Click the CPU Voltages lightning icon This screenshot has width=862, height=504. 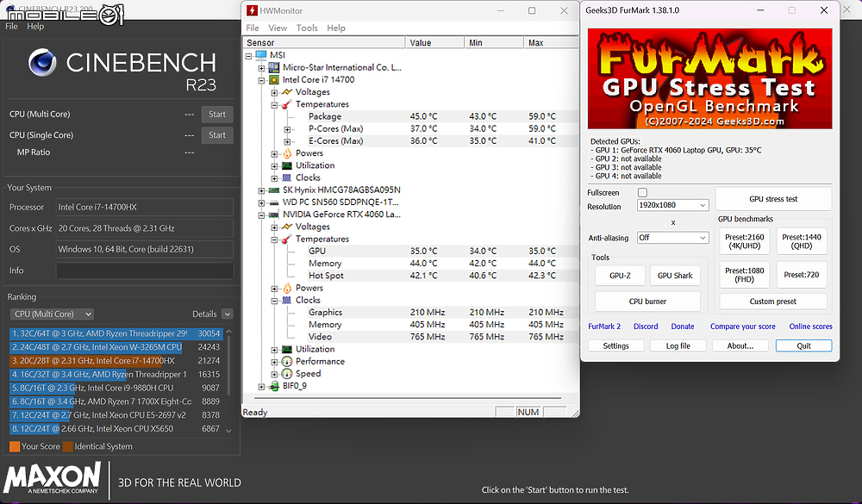click(286, 92)
